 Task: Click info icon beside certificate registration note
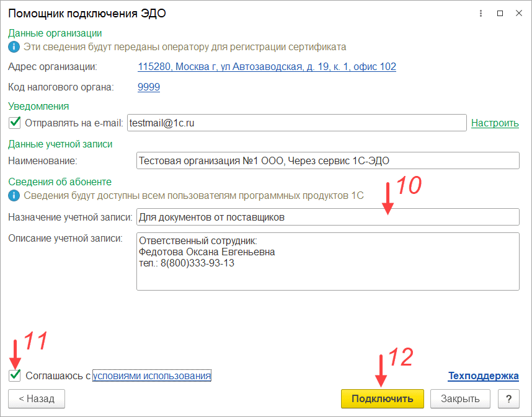[14, 47]
